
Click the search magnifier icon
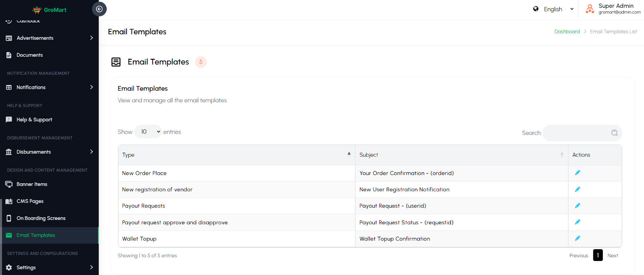click(x=614, y=133)
